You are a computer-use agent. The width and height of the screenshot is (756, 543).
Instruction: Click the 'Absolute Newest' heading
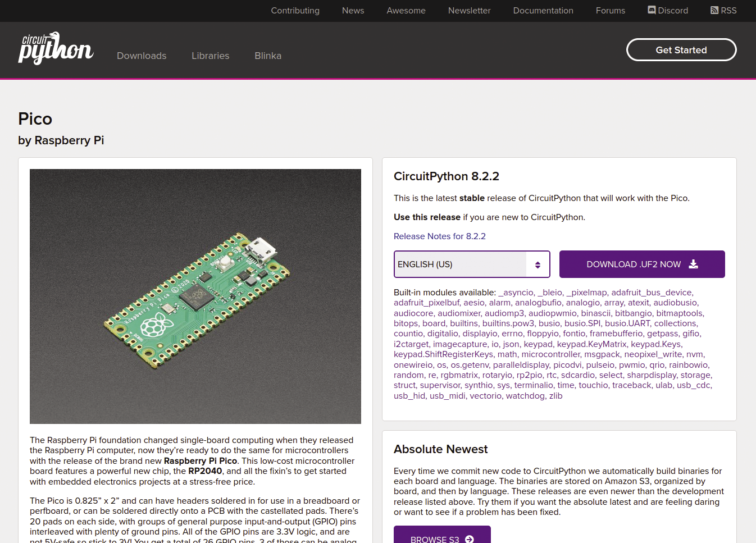click(x=441, y=449)
